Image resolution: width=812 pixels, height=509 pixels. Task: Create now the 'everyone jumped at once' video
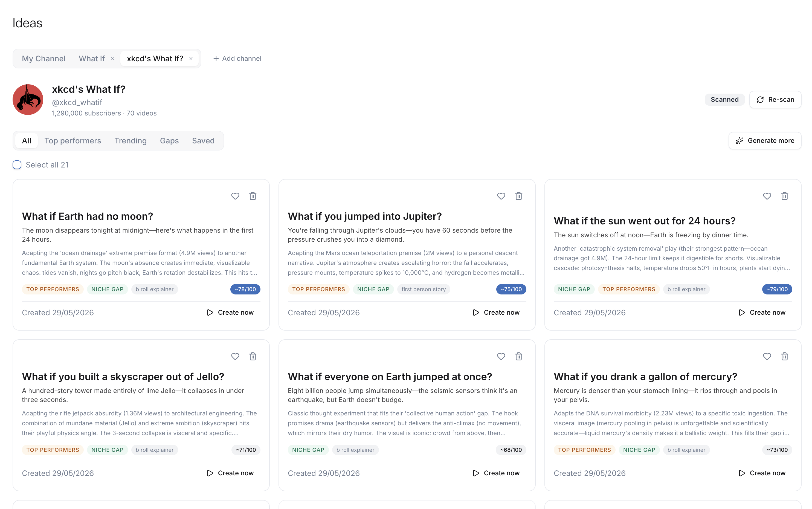[x=496, y=473]
